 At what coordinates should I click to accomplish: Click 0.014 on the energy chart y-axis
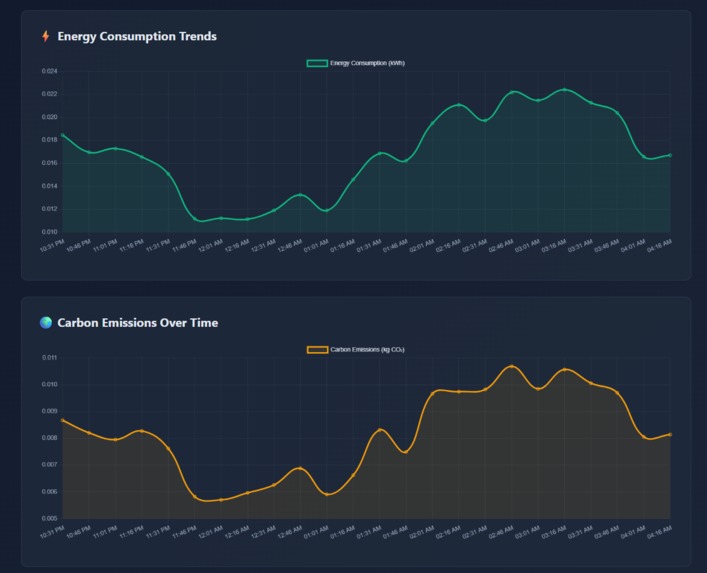(50, 186)
